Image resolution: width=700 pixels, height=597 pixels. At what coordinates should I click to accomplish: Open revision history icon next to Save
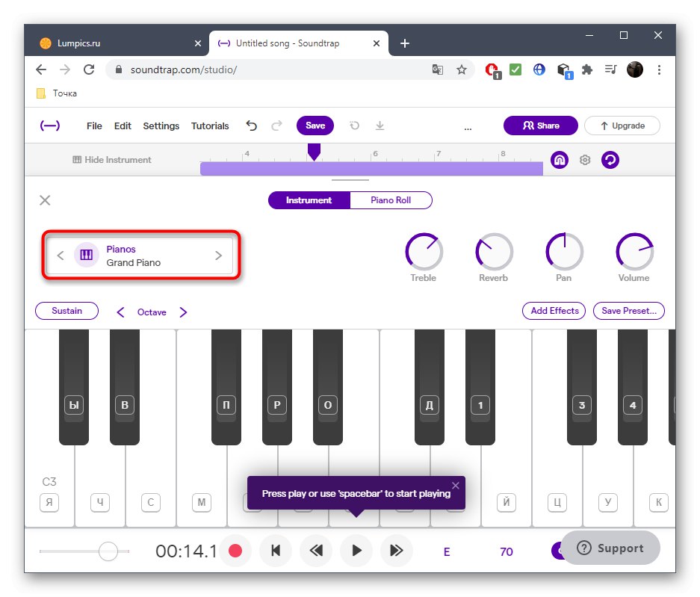point(354,126)
